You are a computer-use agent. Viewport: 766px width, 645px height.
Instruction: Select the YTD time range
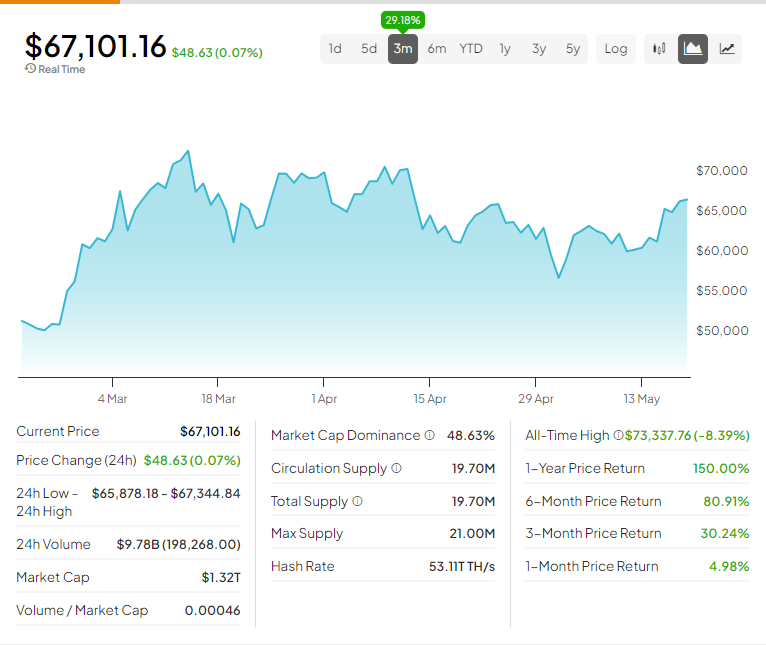[x=471, y=49]
